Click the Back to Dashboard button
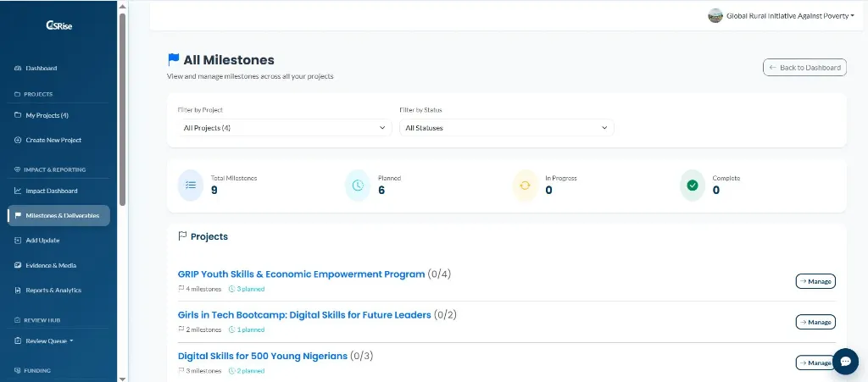Image resolution: width=868 pixels, height=382 pixels. tap(804, 68)
